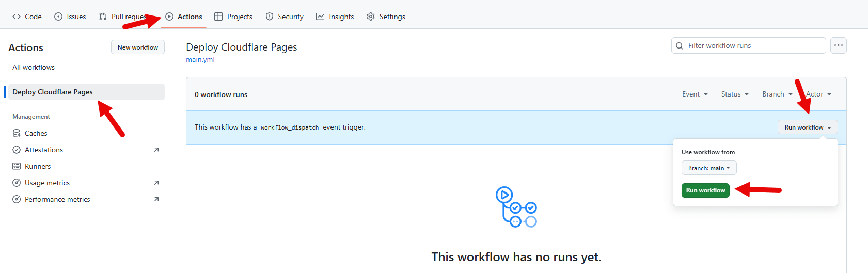This screenshot has width=868, height=273.
Task: Select All workflows in sidebar
Action: coord(34,67)
